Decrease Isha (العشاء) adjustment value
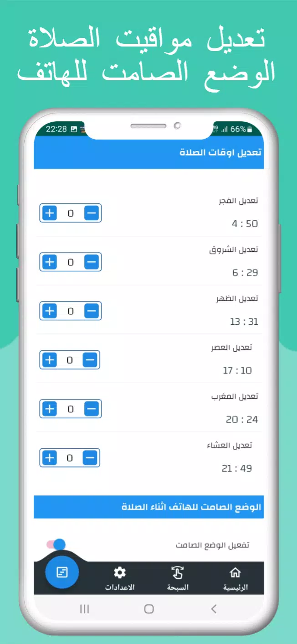Viewport: 297px width, 644px height. 90,458
